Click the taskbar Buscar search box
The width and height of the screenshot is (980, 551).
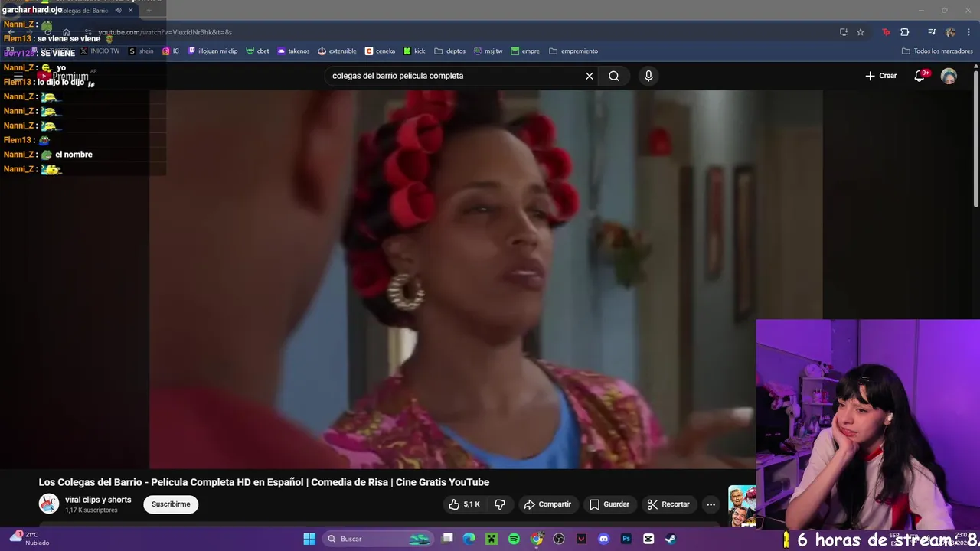pyautogui.click(x=378, y=539)
